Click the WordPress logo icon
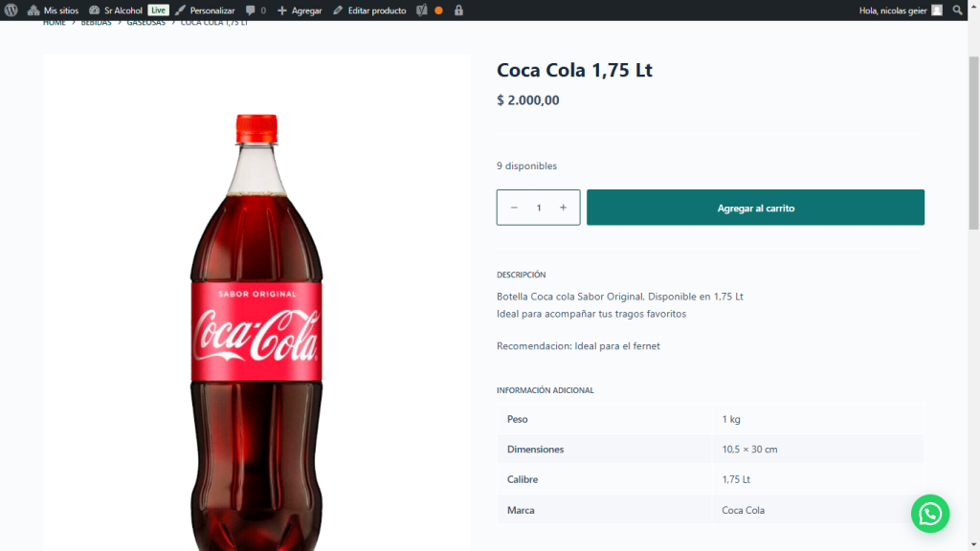The width and height of the screenshot is (980, 551). coord(11,11)
